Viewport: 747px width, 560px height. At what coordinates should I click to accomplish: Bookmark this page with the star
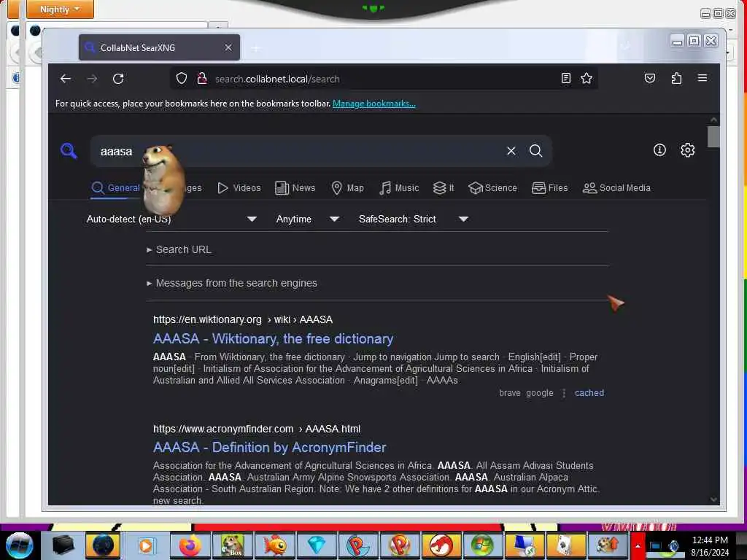tap(587, 78)
